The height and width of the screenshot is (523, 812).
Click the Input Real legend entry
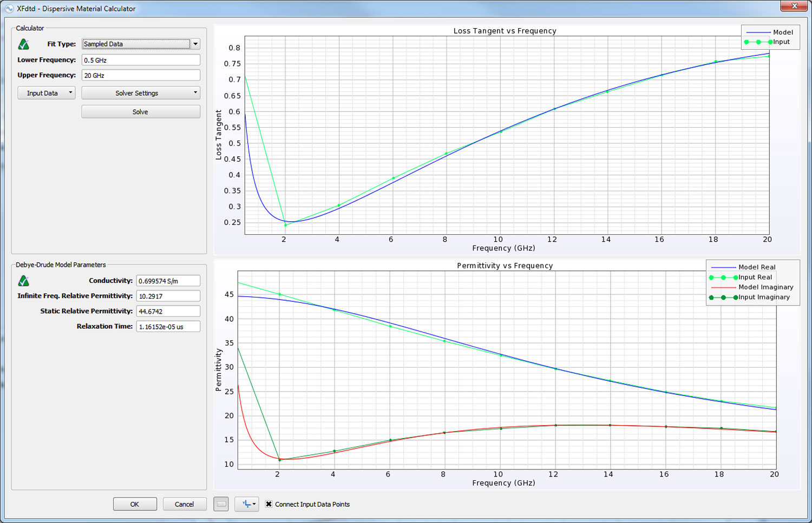click(741, 277)
